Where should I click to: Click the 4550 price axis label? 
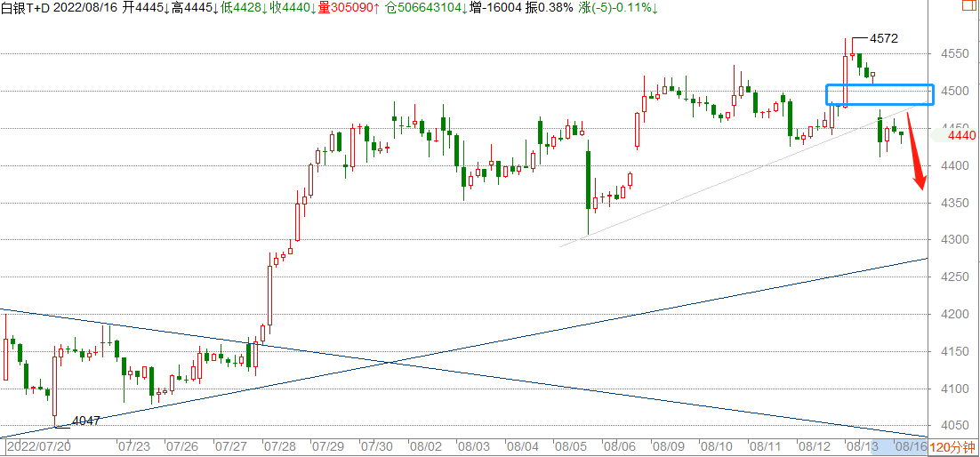(953, 54)
